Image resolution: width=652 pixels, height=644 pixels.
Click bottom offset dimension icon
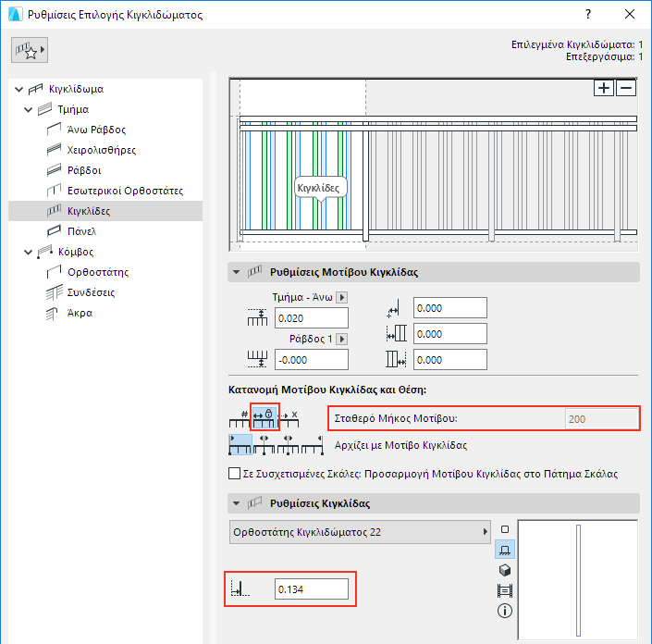point(257,359)
